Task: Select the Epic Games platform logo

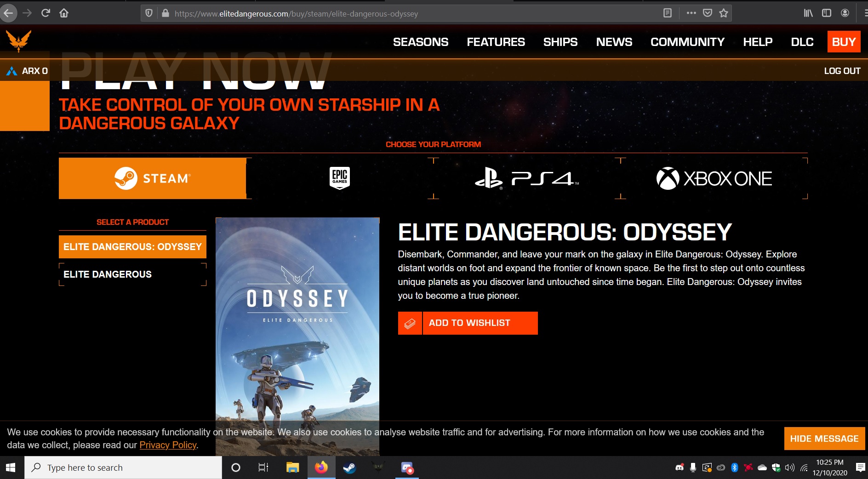Action: pyautogui.click(x=340, y=178)
